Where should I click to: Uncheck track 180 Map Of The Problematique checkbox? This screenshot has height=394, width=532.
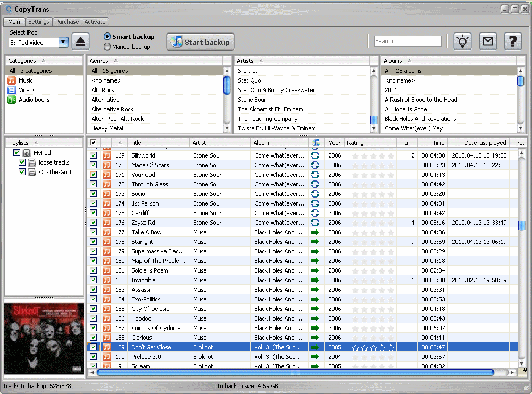pyautogui.click(x=93, y=260)
